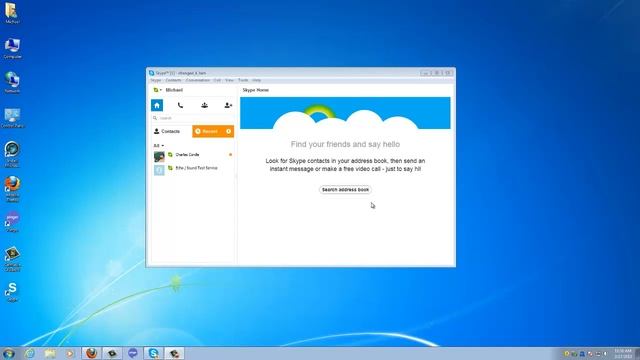The height and width of the screenshot is (360, 640).
Task: Expand the All contacts filter dropdown
Action: tap(158, 145)
